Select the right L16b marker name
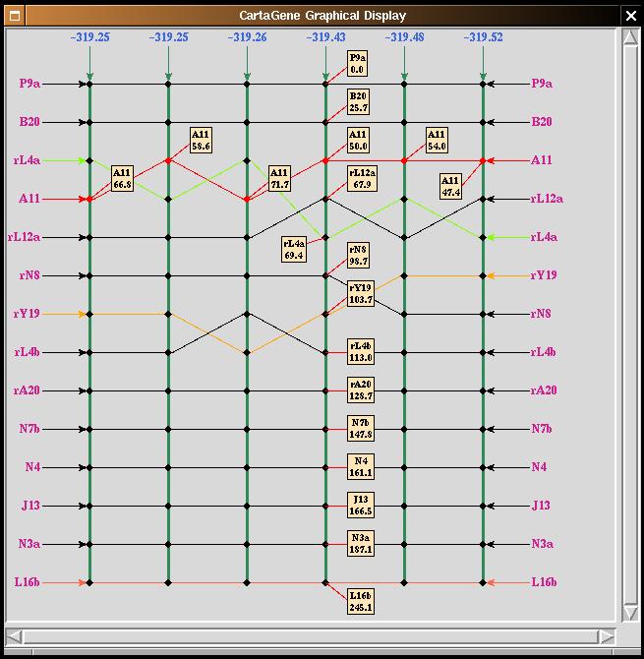Image resolution: width=644 pixels, height=659 pixels. pyautogui.click(x=544, y=581)
